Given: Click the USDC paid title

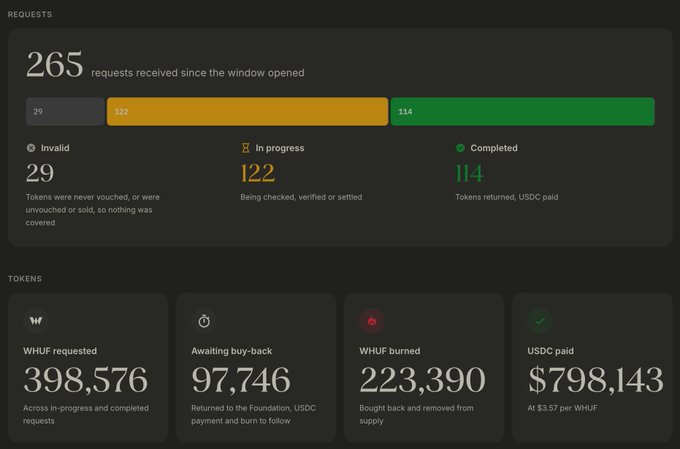Looking at the screenshot, I should coord(550,351).
